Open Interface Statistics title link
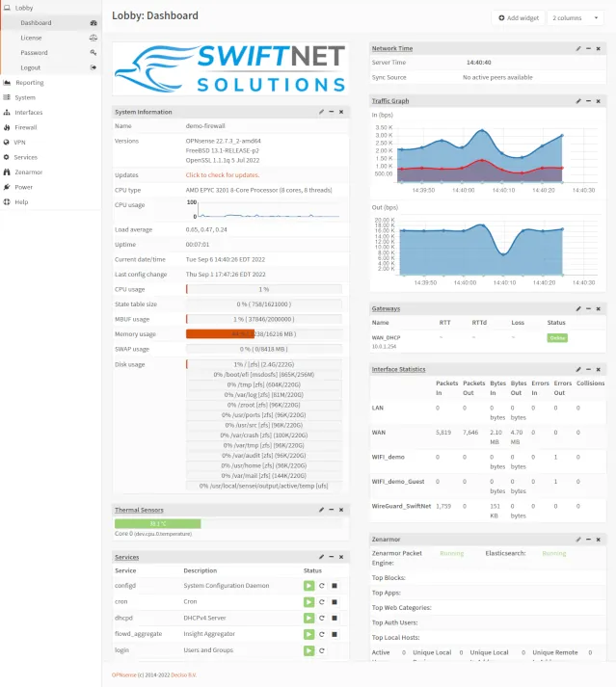 (398, 369)
